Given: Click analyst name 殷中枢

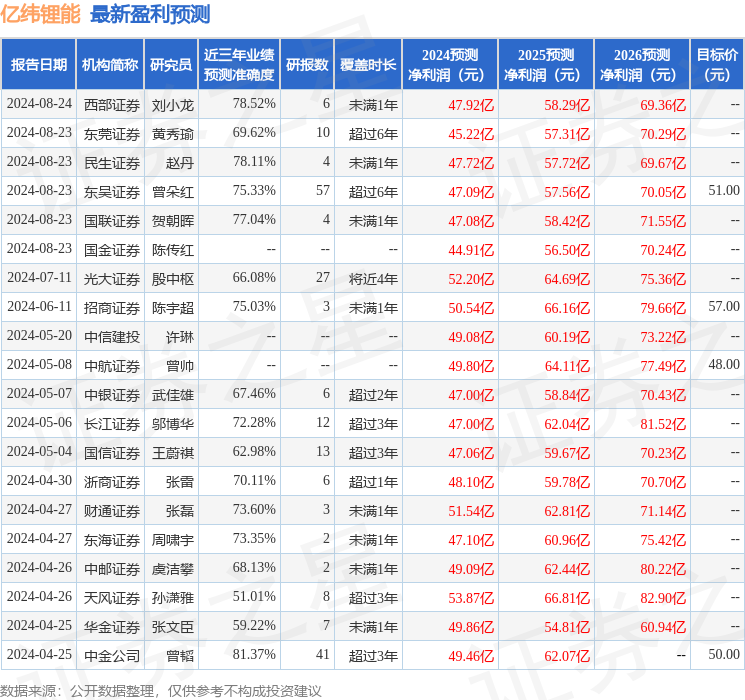Looking at the screenshot, I should pyautogui.click(x=172, y=279).
